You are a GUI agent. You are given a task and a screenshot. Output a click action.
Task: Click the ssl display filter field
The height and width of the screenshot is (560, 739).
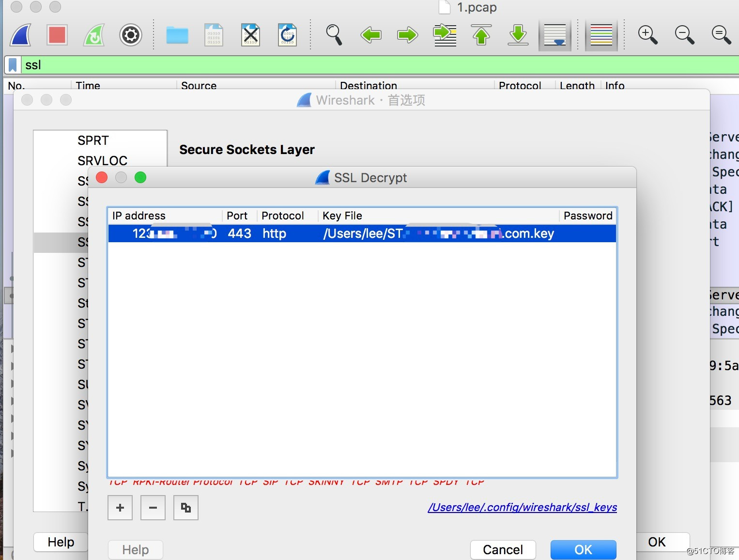tap(380, 65)
